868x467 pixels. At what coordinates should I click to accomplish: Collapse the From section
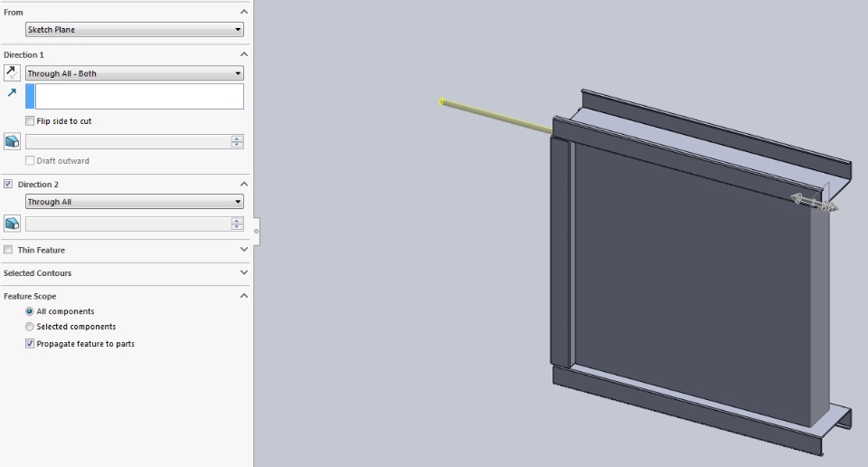click(x=243, y=12)
